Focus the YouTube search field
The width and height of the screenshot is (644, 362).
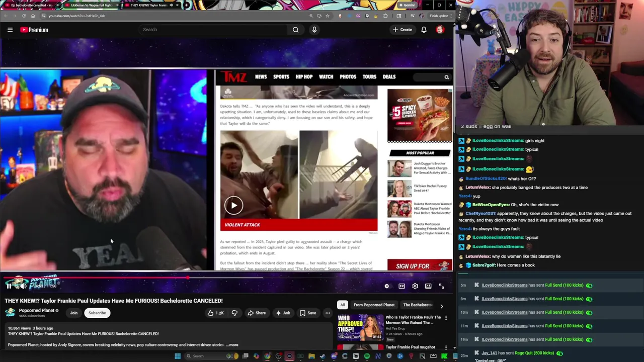coord(213,30)
